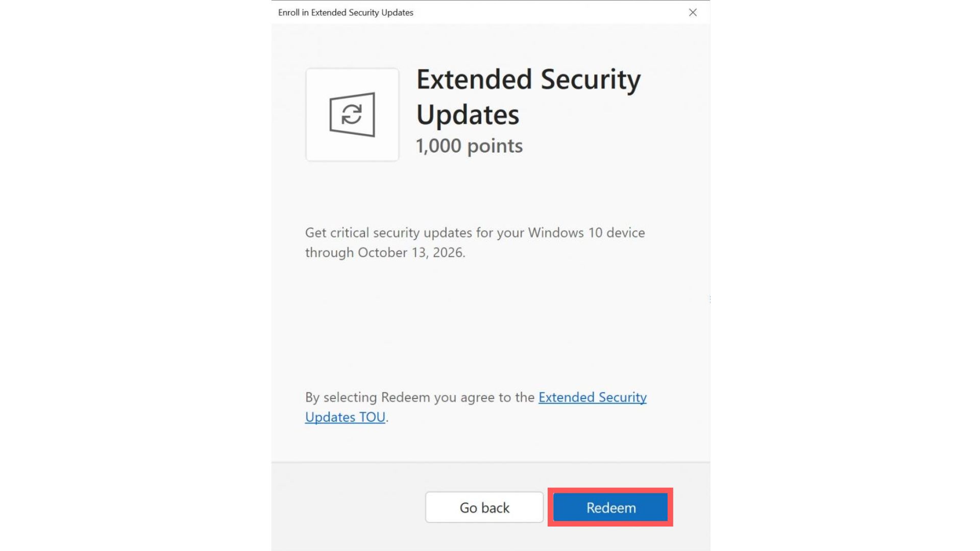Click the dialog title bar text
The image size is (980, 551).
[x=346, y=12]
